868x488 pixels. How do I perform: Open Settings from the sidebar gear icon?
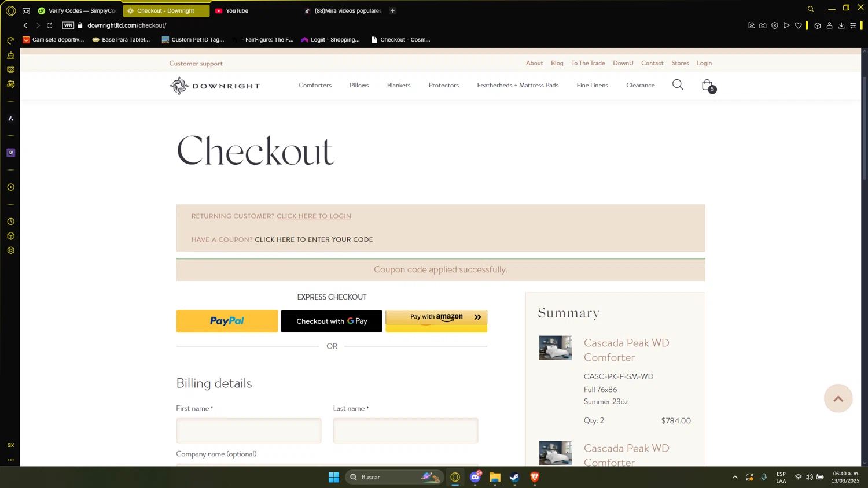coord(10,250)
